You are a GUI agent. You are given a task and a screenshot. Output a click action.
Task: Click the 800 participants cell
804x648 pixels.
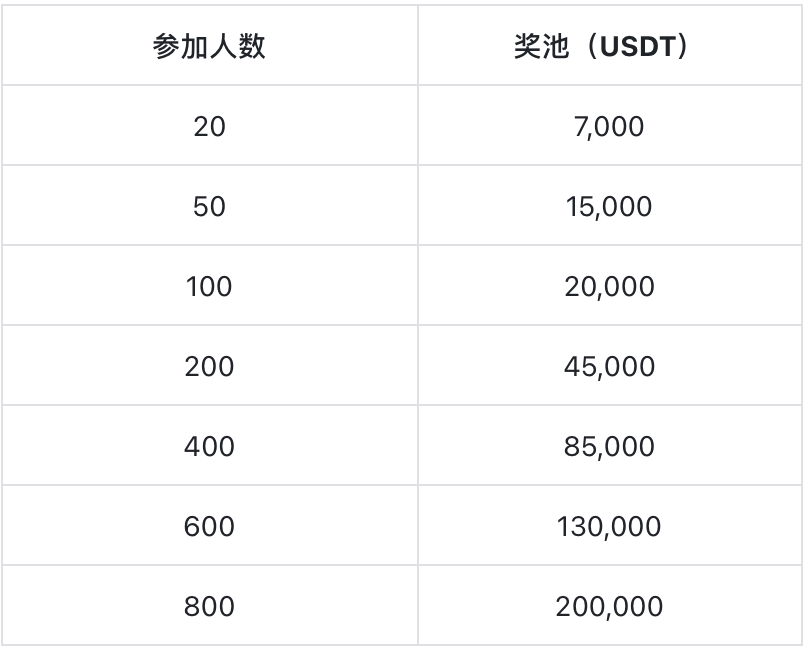tap(209, 606)
